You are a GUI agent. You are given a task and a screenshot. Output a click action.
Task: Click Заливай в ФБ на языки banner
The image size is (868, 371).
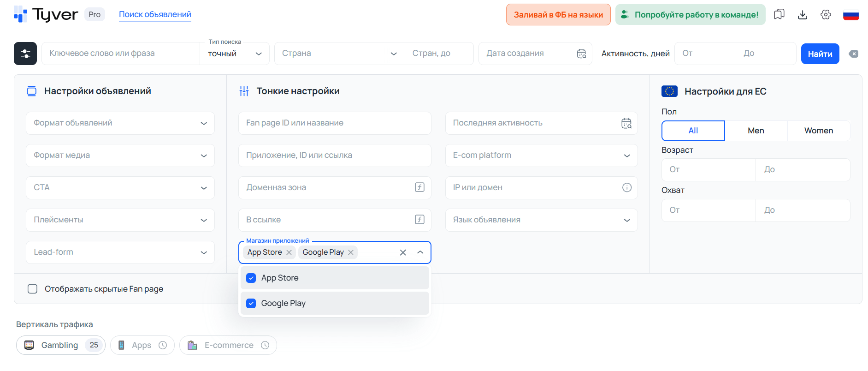558,15
